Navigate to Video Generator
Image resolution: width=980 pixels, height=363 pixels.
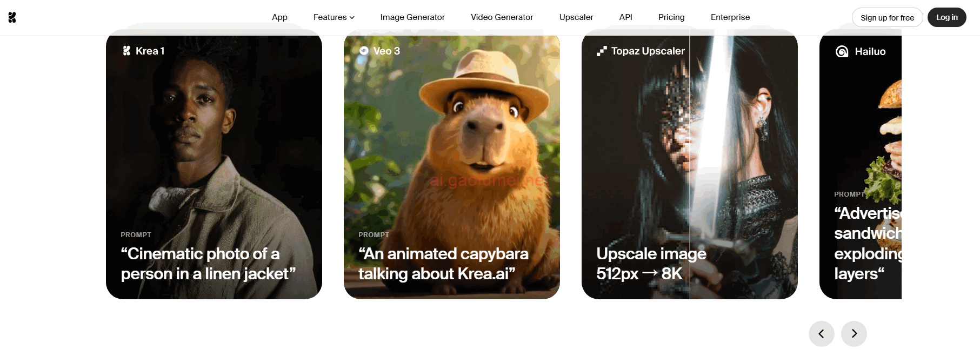coord(502,17)
